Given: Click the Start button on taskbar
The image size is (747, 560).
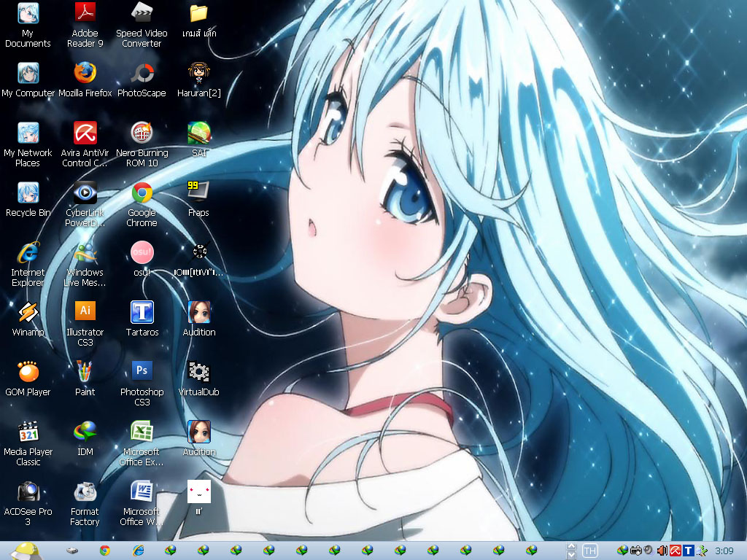Looking at the screenshot, I should click(x=26, y=551).
